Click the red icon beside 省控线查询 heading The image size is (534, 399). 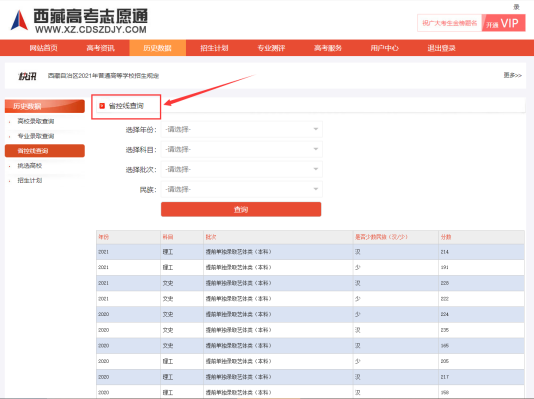(102, 106)
